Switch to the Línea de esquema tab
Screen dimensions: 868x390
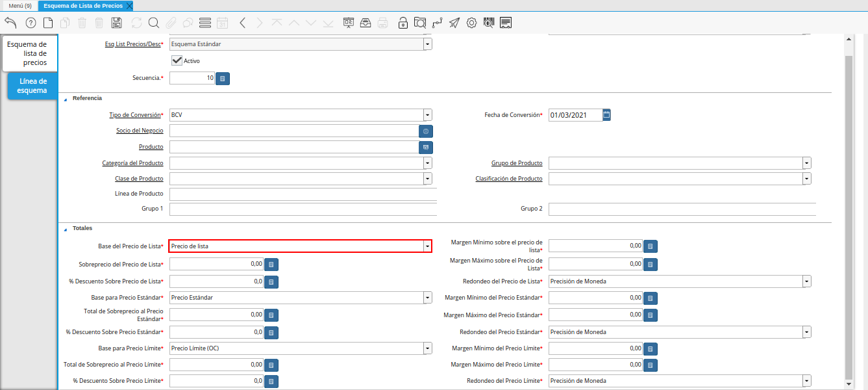point(33,86)
